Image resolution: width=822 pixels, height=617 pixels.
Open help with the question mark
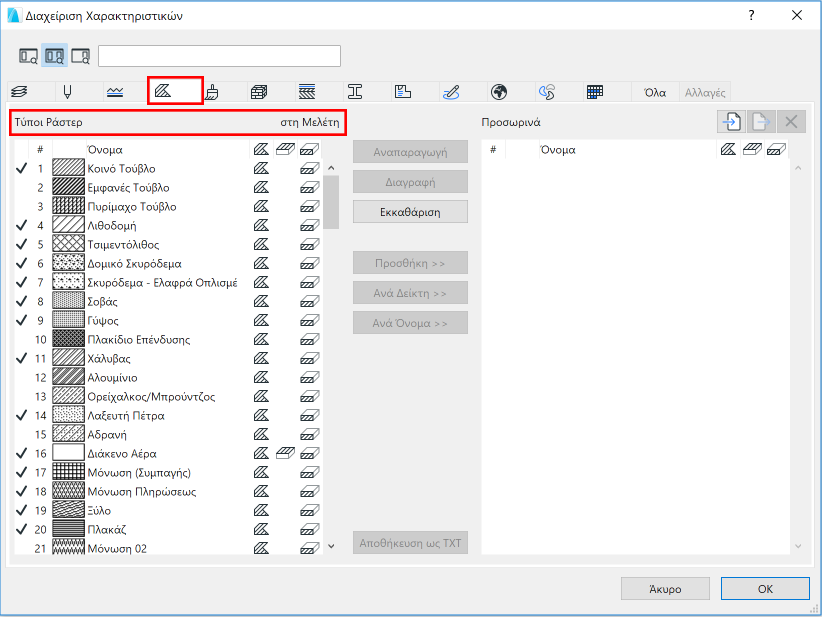click(x=752, y=15)
